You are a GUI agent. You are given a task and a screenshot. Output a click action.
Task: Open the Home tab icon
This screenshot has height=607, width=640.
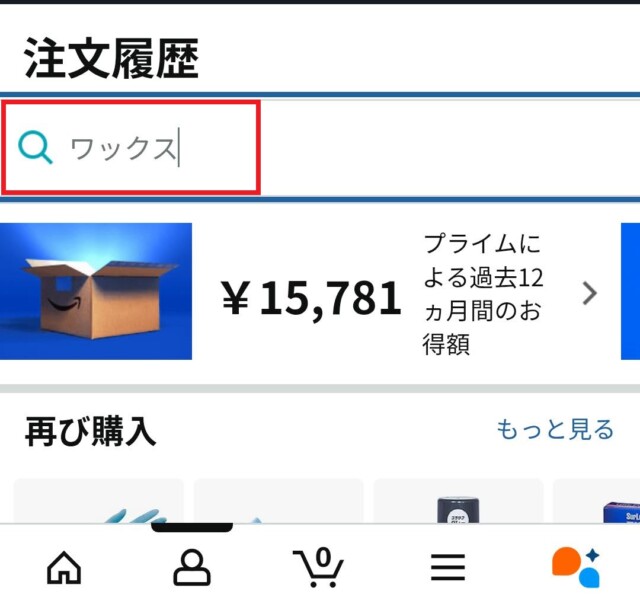64,567
